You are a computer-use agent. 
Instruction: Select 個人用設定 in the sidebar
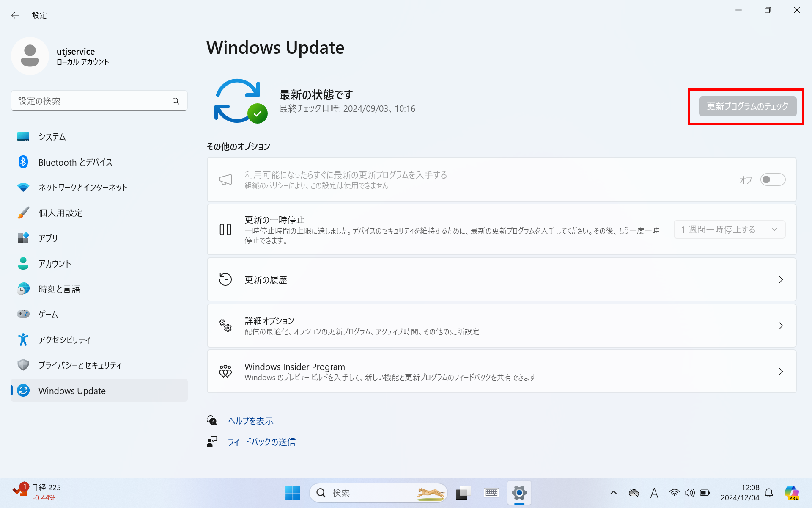[x=99, y=213]
